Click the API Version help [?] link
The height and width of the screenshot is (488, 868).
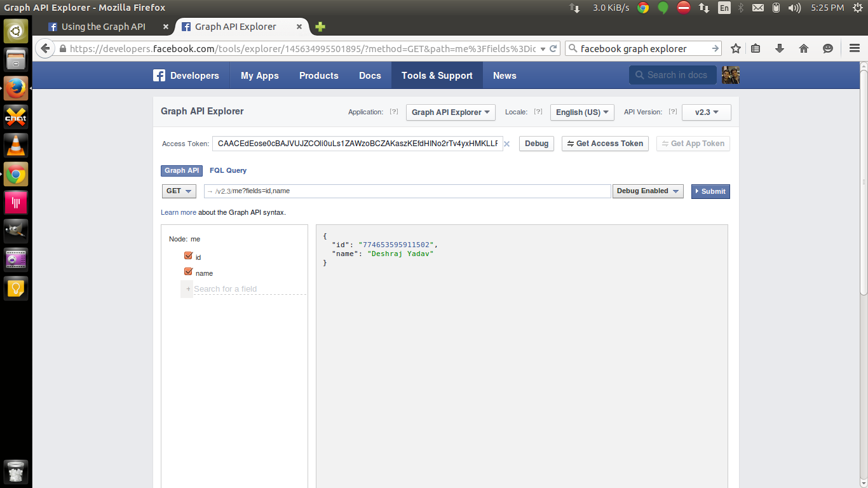point(672,112)
